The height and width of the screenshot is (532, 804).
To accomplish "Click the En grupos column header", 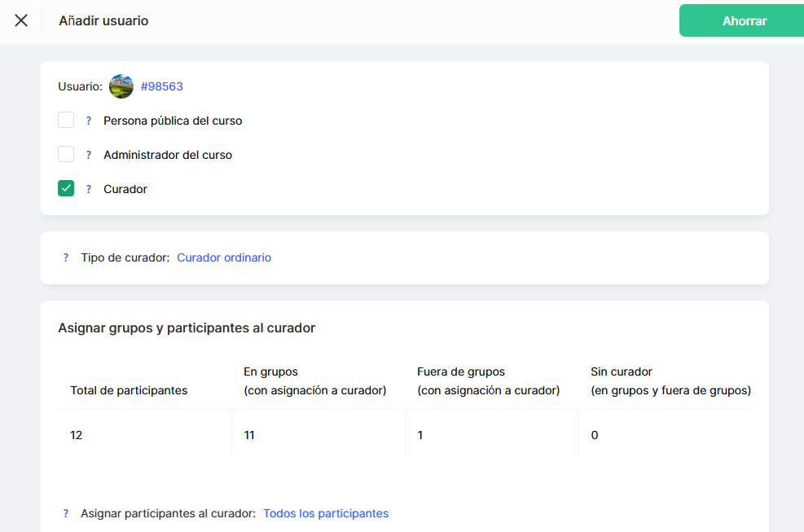I will (314, 381).
